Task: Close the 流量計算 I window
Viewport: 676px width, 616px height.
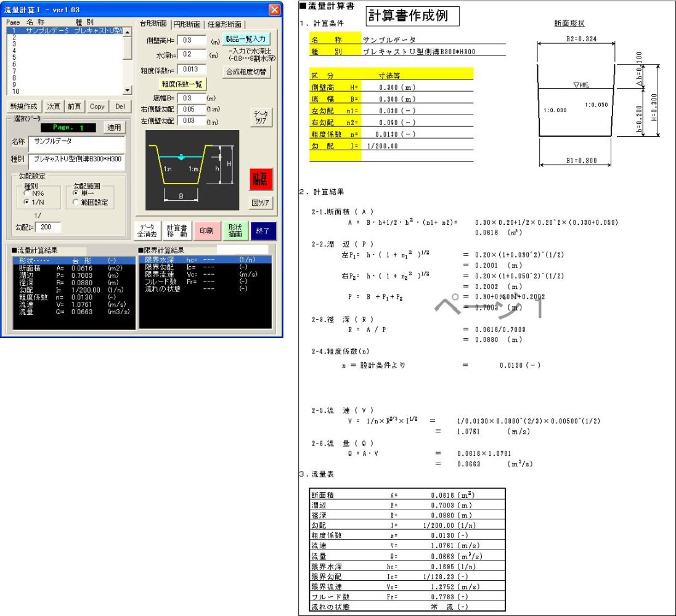Action: [x=274, y=9]
